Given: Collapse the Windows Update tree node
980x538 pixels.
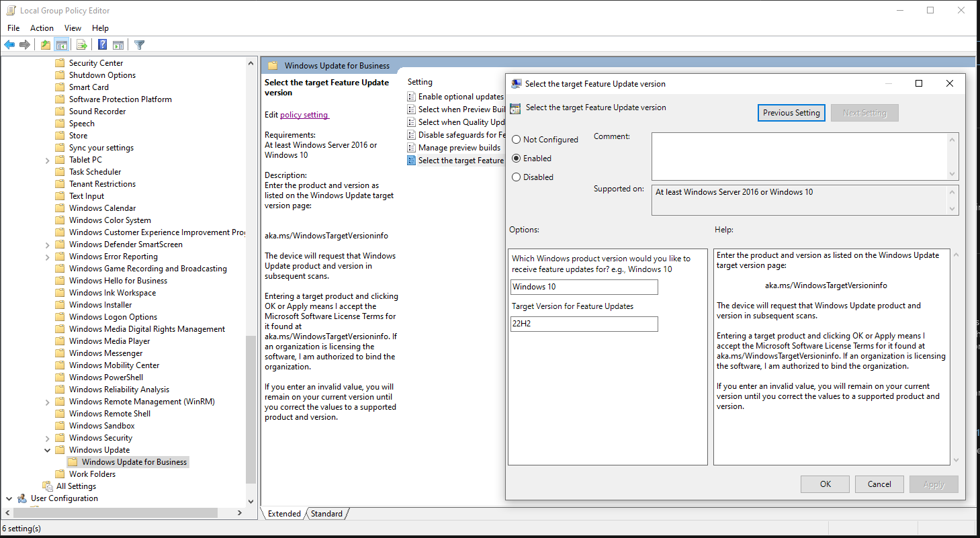Looking at the screenshot, I should 47,450.
